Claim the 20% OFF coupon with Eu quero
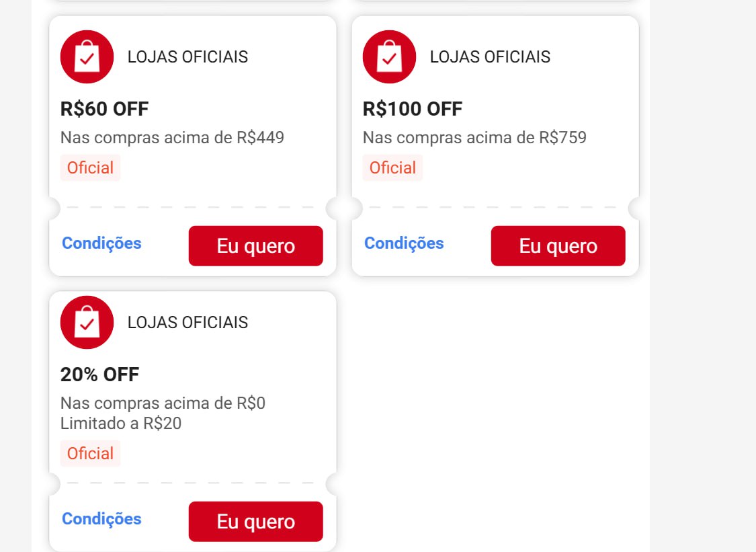 coord(255,521)
